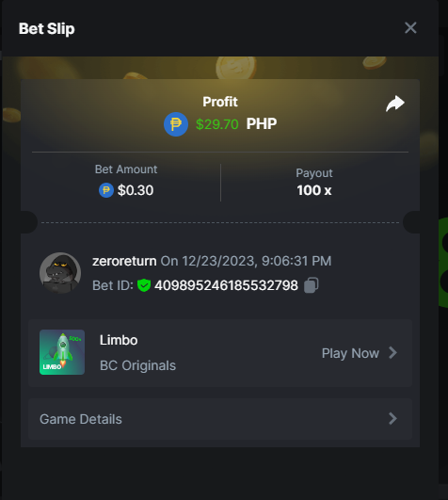Select the Bet ID number text
This screenshot has height=500, width=448.
(226, 285)
